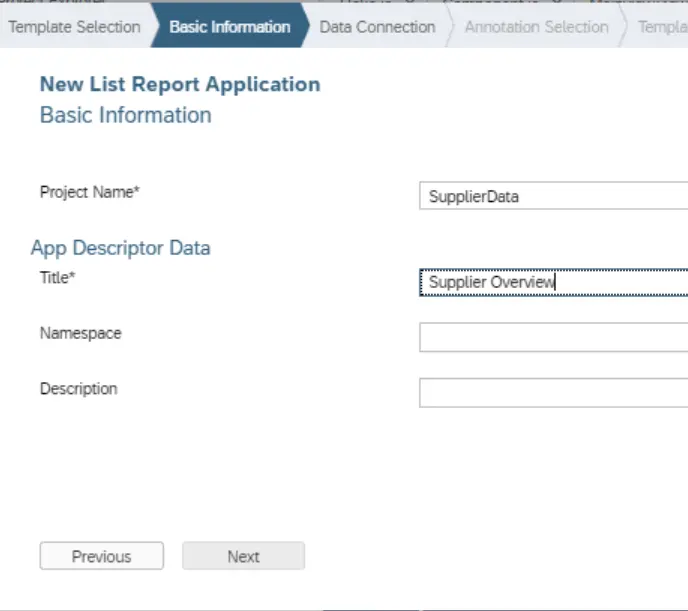688x611 pixels.
Task: Click the Title* label text
Action: point(57,278)
